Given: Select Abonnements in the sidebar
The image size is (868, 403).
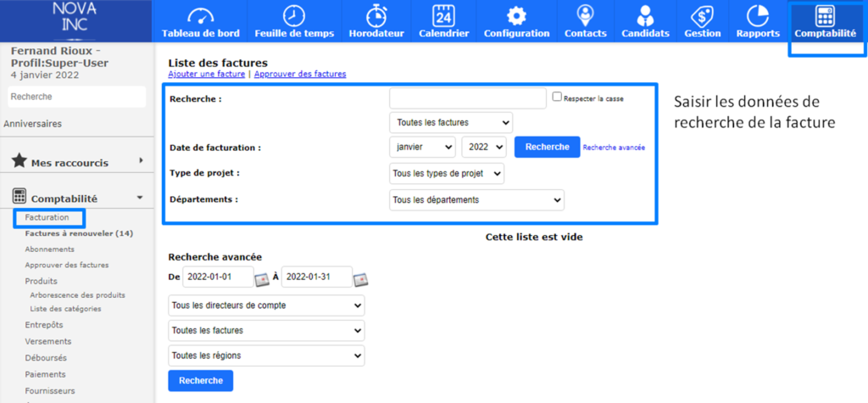Looking at the screenshot, I should (50, 249).
